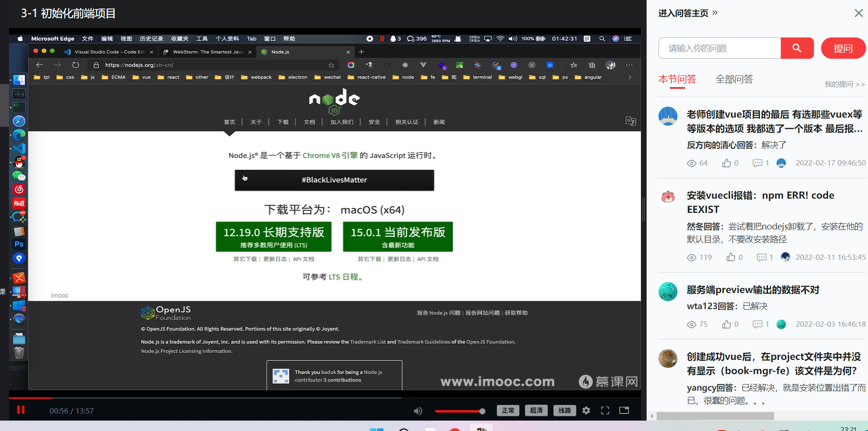Mute the video volume

418,411
